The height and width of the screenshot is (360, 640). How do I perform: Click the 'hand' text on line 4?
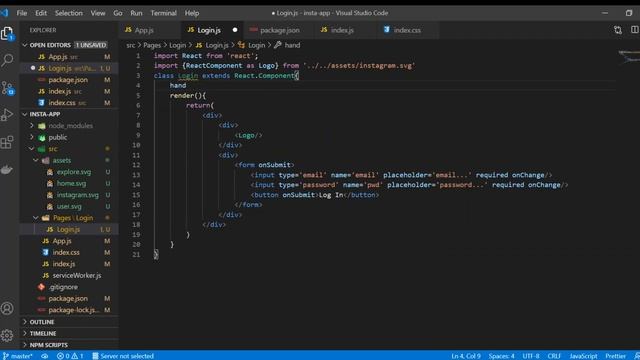tap(178, 85)
